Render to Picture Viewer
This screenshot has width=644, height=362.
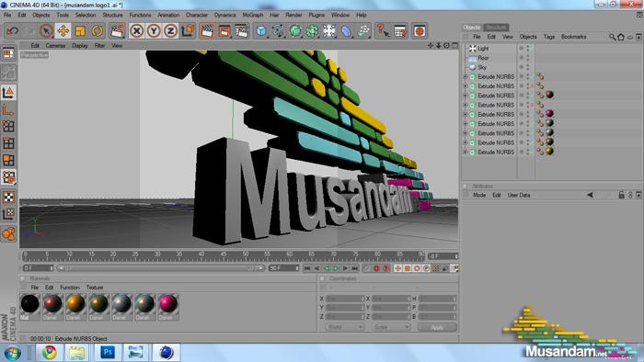pyautogui.click(x=224, y=30)
